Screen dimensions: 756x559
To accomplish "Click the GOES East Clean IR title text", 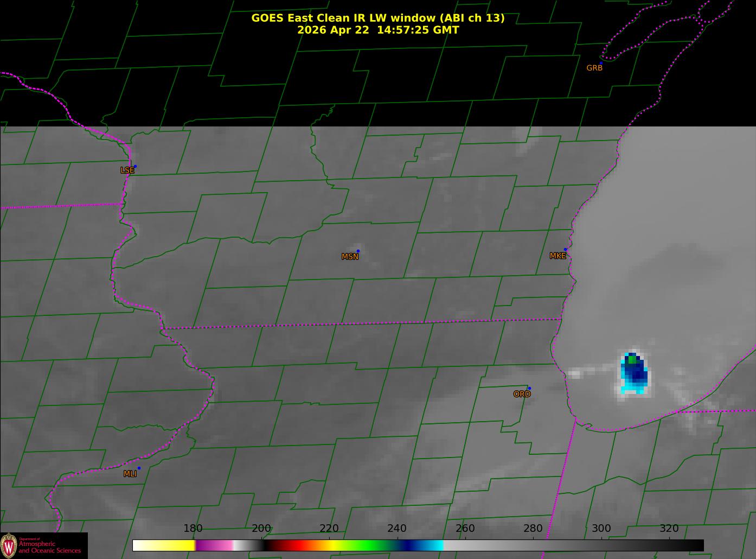I will pyautogui.click(x=377, y=18).
